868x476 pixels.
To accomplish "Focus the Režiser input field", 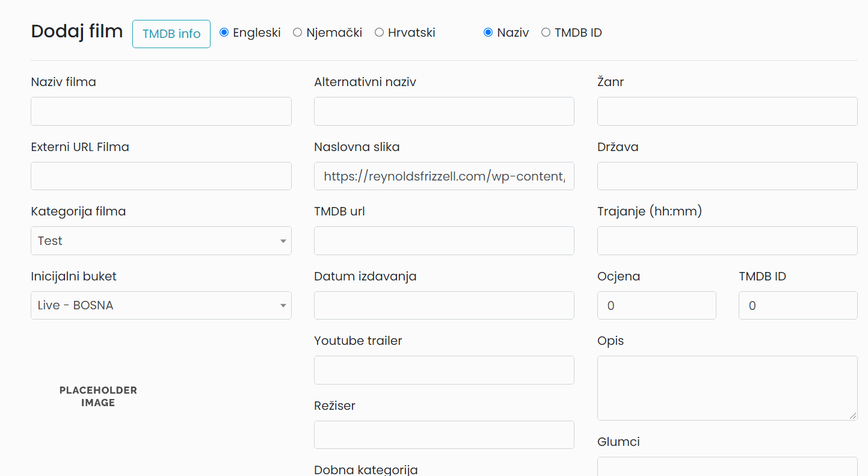I will click(444, 434).
